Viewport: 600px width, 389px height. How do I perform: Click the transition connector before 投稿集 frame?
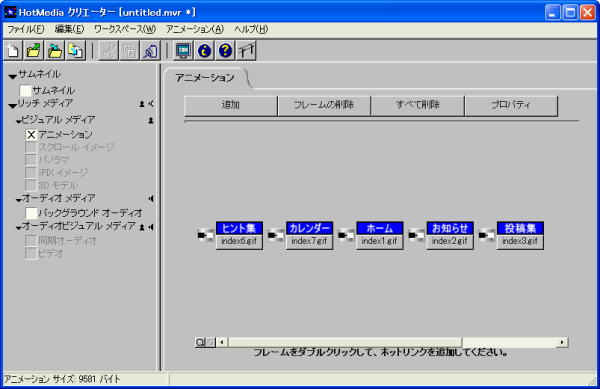pyautogui.click(x=487, y=235)
